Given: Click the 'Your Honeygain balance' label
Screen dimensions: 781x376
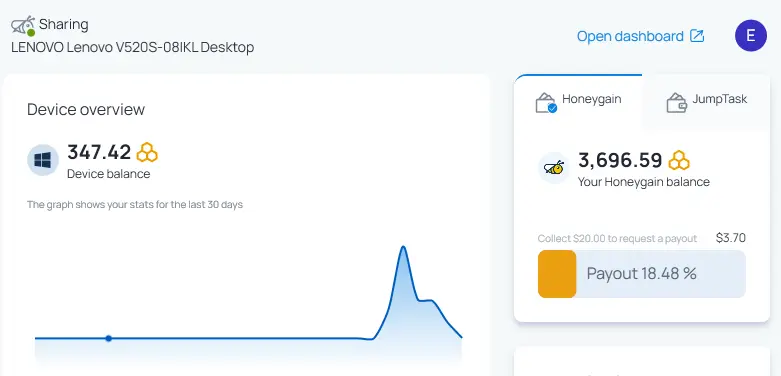Looking at the screenshot, I should point(644,182).
